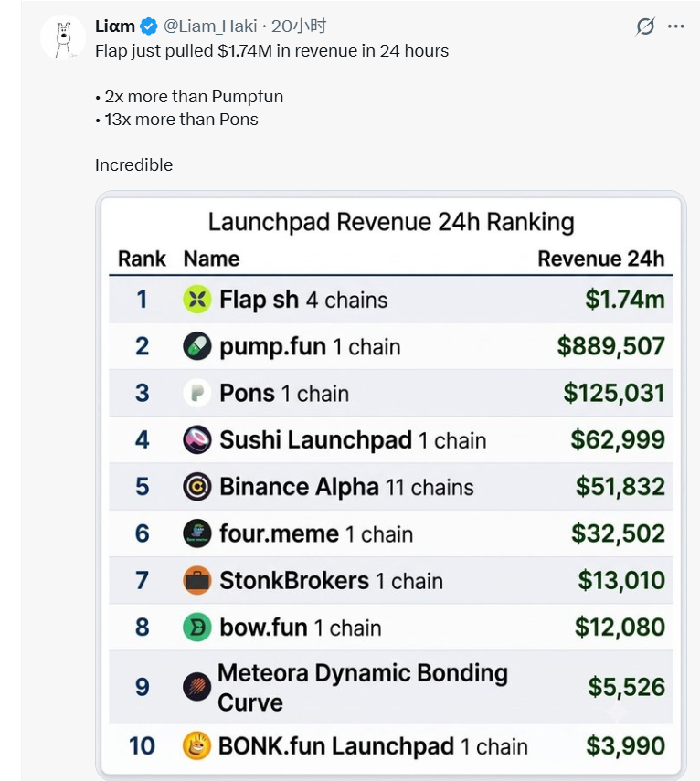Click 'BONK.fun Launchpad 1 chain' name

(373, 746)
